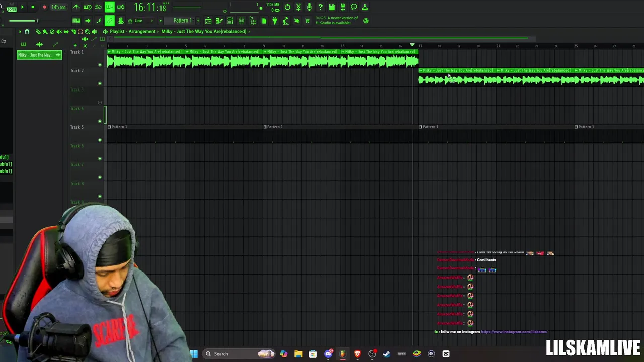Select Milky - Just The Way clip in picker
Screen dimensions: 644x362
pyautogui.click(x=39, y=55)
